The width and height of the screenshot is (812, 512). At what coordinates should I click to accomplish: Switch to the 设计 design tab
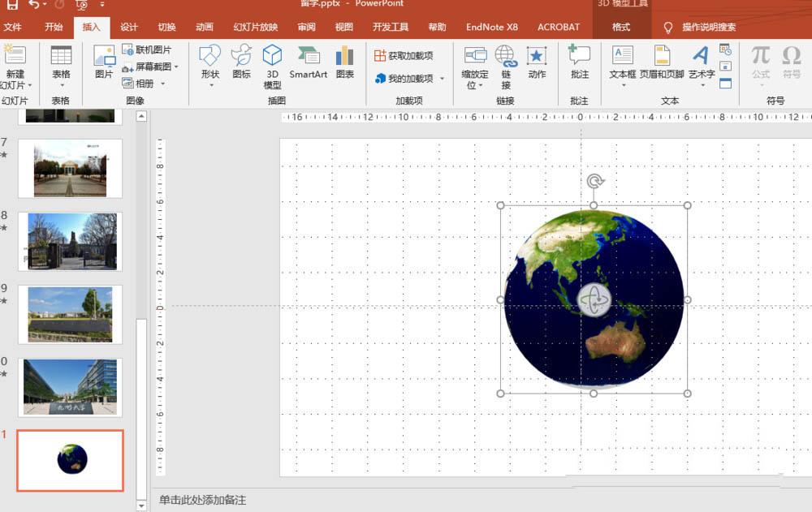point(129,27)
